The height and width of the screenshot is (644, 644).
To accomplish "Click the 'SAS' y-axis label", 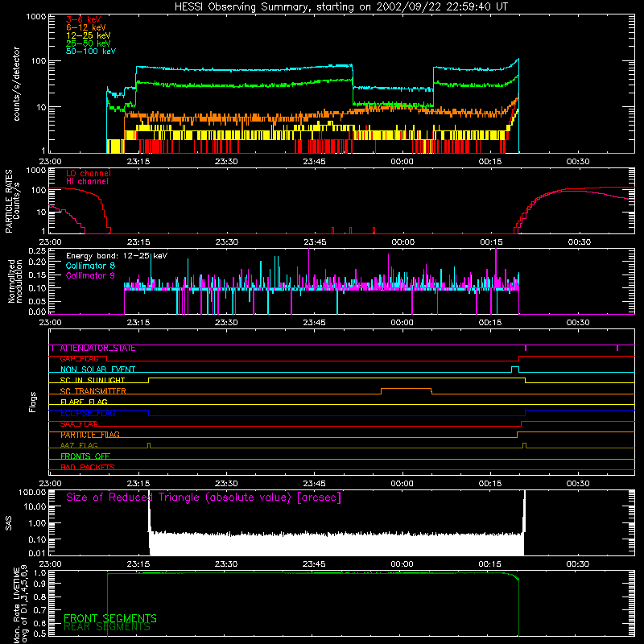I will [9, 523].
